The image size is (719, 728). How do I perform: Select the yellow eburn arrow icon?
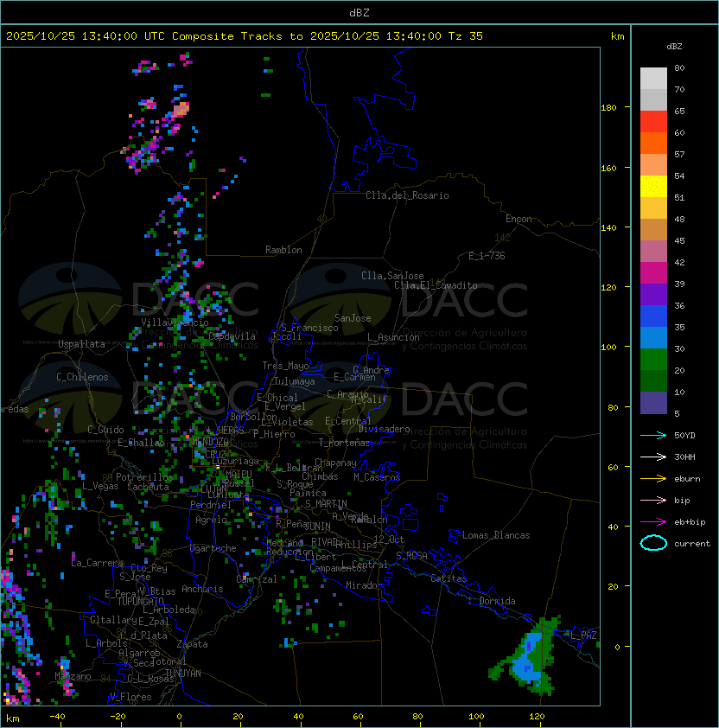tap(653, 479)
